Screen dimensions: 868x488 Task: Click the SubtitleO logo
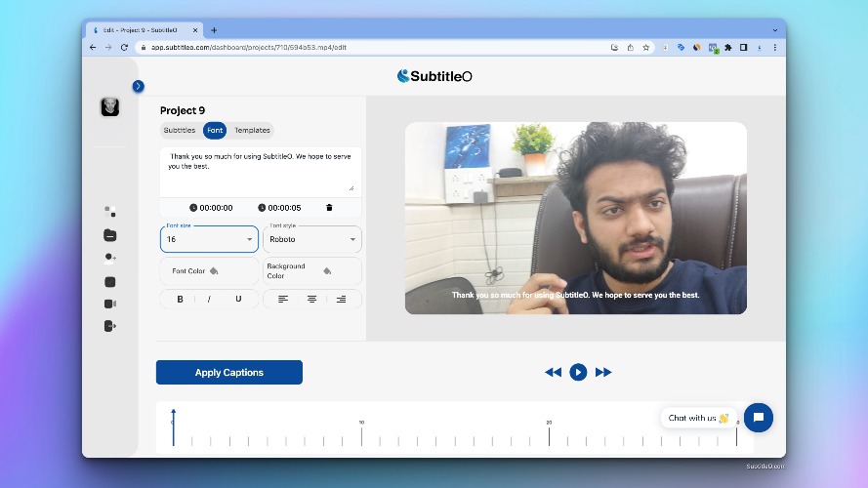[x=434, y=76]
